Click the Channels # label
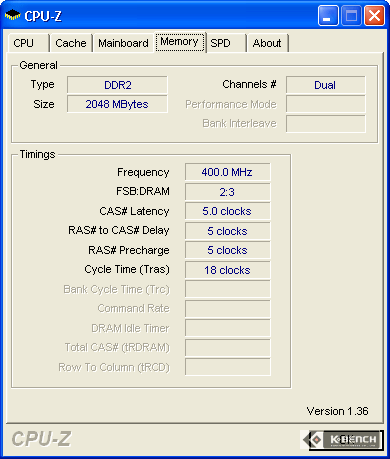Screen dimensions: 390x459 click(x=249, y=84)
